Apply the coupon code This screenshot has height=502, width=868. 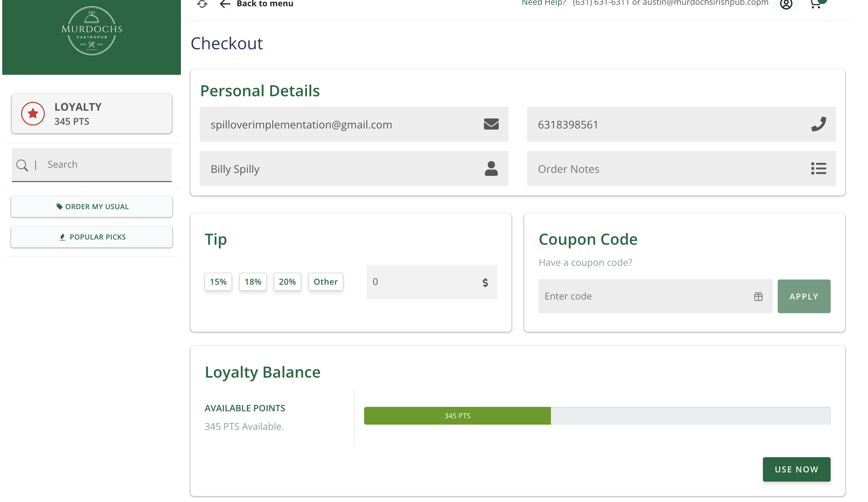[804, 296]
